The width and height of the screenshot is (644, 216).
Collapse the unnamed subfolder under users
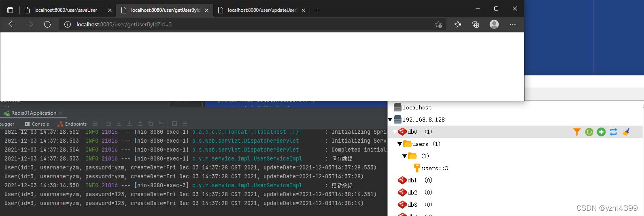[404, 156]
